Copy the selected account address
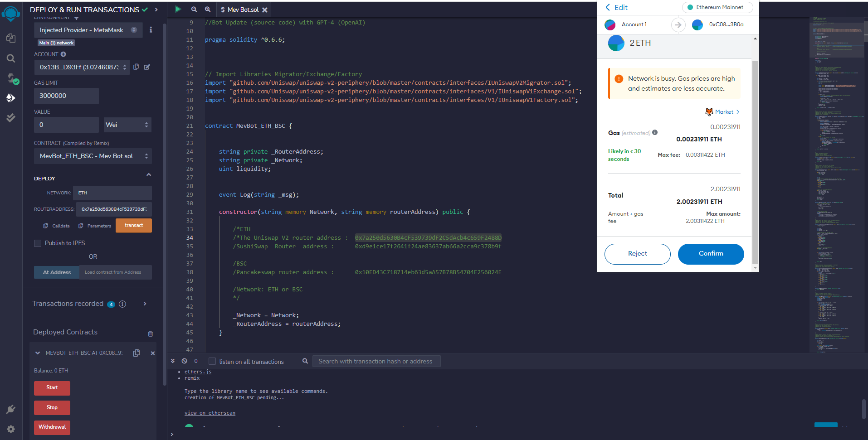This screenshot has height=440, width=868. (136, 67)
